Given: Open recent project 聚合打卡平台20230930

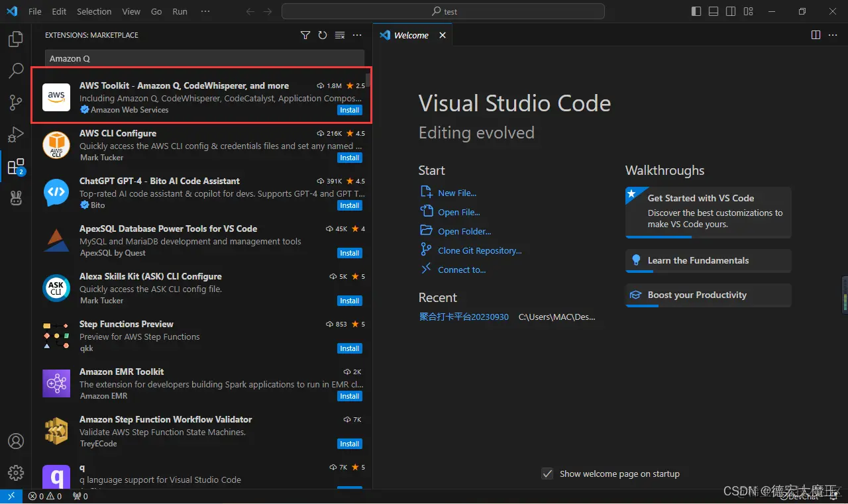Looking at the screenshot, I should pos(464,317).
